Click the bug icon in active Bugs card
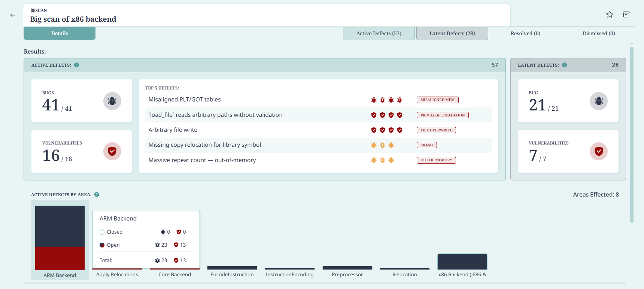Image resolution: width=644 pixels, height=289 pixels. [112, 101]
